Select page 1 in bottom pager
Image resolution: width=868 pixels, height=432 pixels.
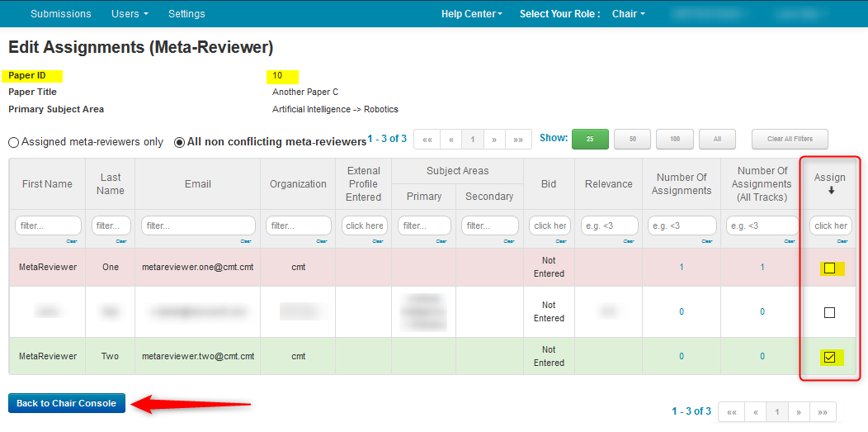click(777, 412)
